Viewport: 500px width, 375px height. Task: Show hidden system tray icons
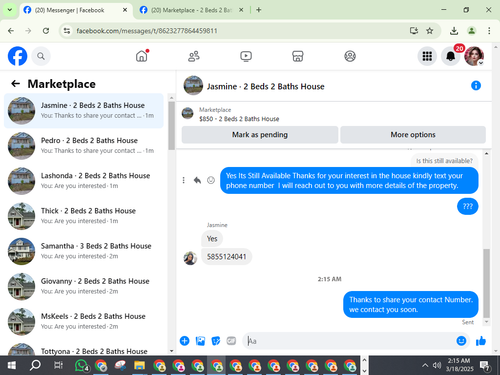[425, 365]
